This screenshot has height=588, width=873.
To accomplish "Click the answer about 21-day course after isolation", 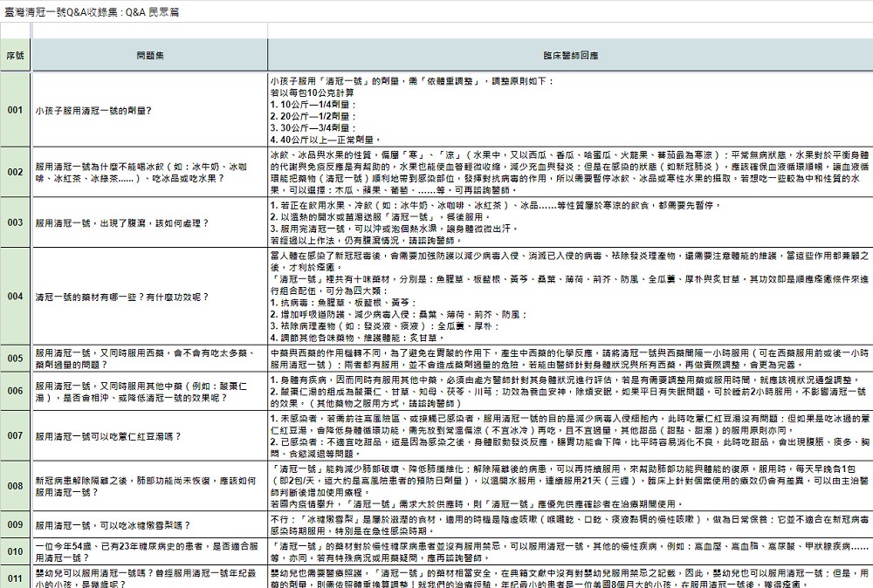I will (x=570, y=486).
